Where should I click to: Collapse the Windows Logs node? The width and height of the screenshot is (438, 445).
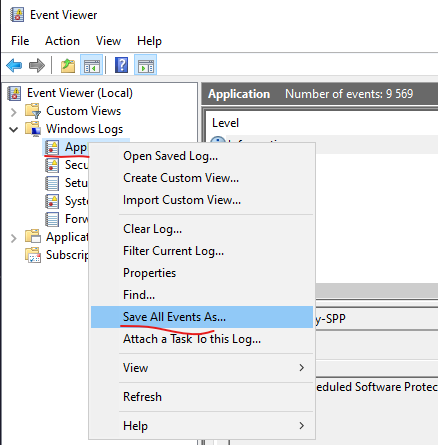click(x=14, y=129)
